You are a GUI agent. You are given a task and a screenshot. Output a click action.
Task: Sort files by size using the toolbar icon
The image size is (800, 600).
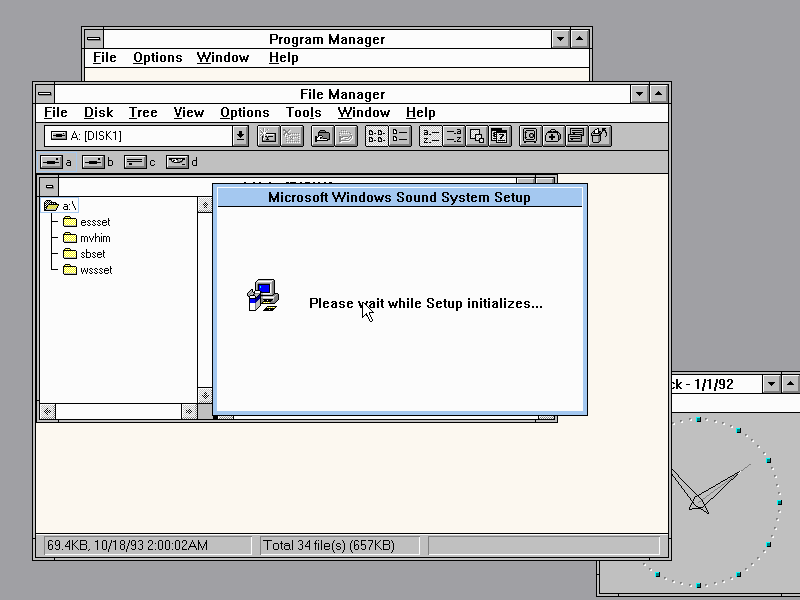pos(477,136)
